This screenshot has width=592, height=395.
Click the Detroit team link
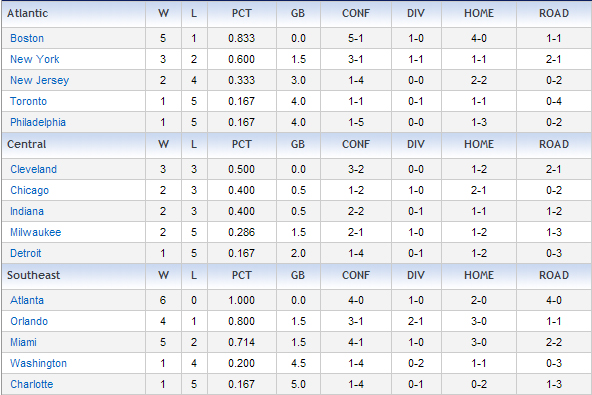coord(25,253)
